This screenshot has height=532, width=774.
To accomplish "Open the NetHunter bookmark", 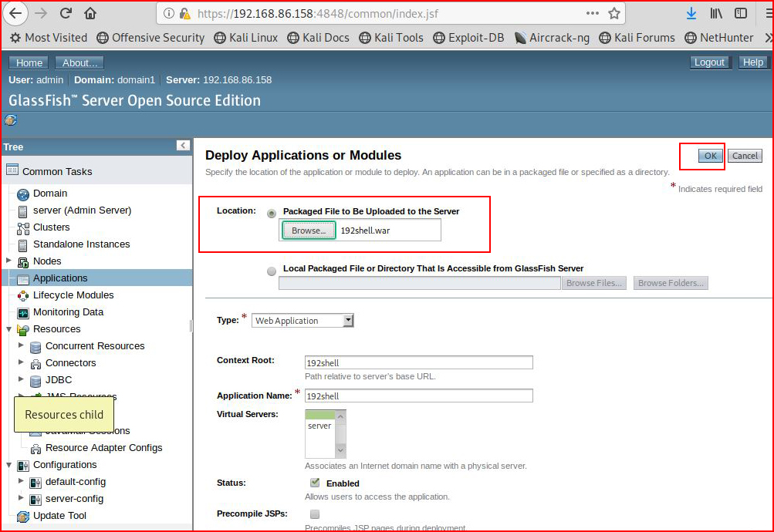I will [x=719, y=38].
